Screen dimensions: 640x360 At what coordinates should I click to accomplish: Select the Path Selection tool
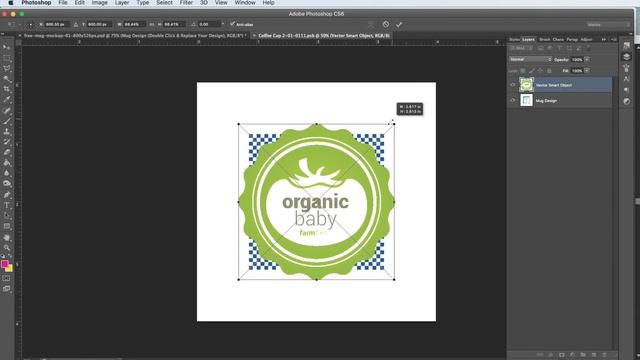[7, 216]
